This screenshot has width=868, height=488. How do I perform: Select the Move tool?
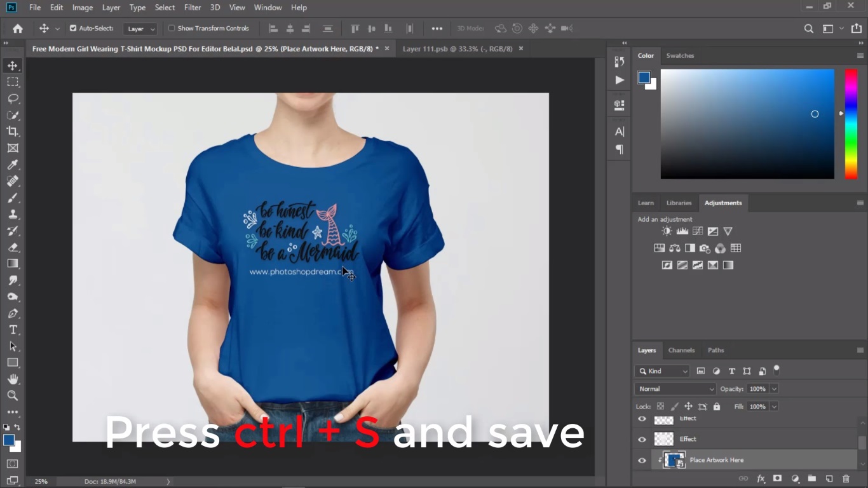(13, 65)
